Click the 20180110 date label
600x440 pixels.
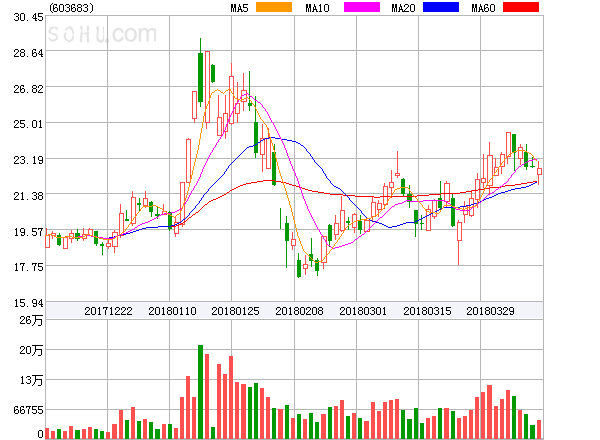172,311
